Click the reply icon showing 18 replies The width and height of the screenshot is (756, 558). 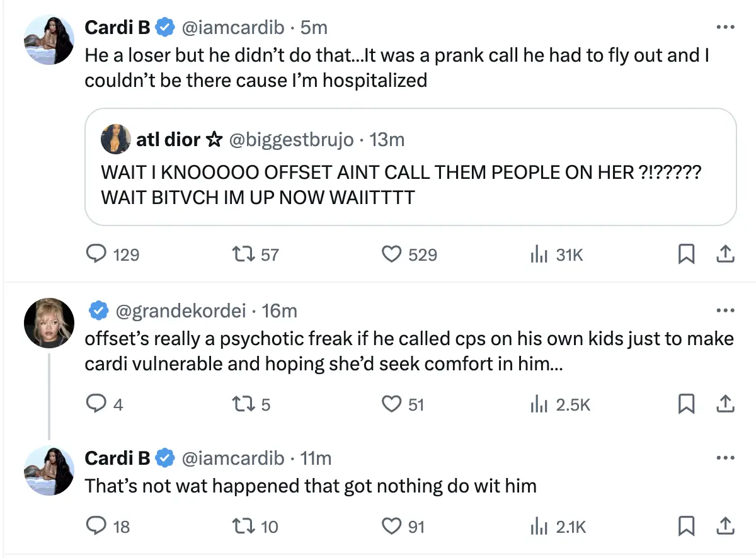(x=96, y=526)
